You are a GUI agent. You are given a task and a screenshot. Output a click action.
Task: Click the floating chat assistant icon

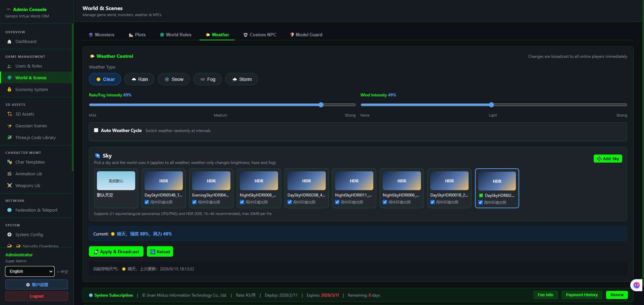(636, 285)
